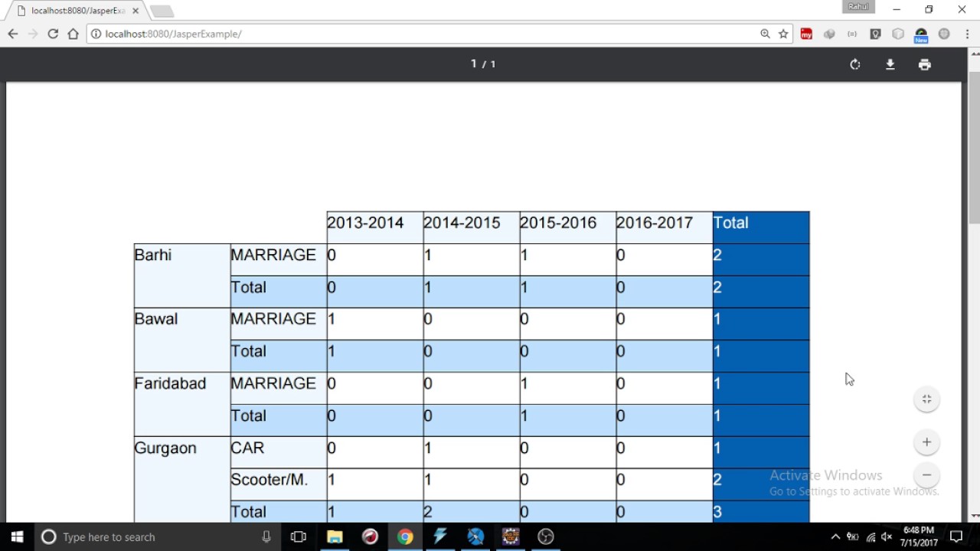Show hidden system tray icons

pyautogui.click(x=835, y=536)
